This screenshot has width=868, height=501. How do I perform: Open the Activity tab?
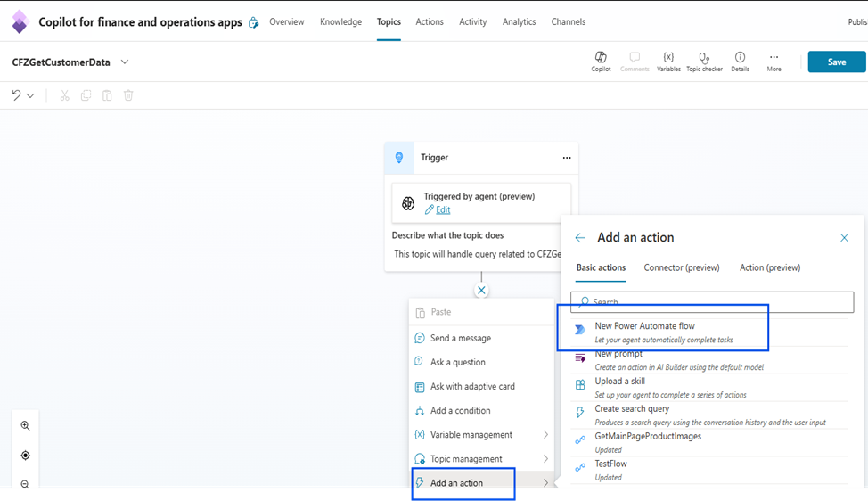point(472,21)
